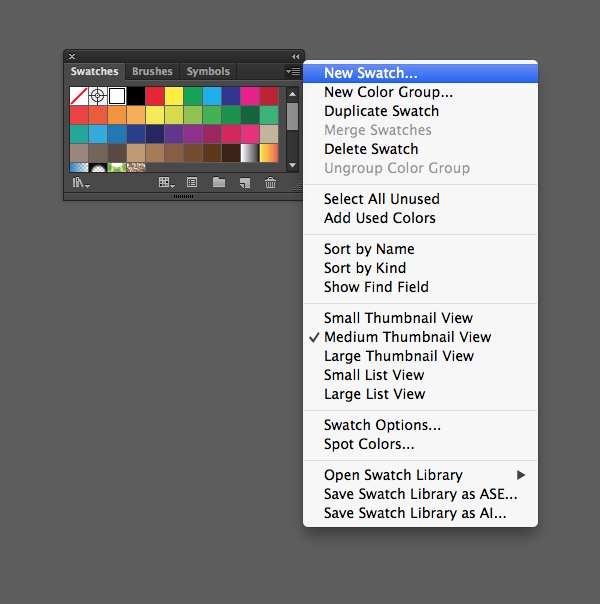
Task: Toggle the checked Medium Thumbnail View option
Action: pyautogui.click(x=407, y=337)
